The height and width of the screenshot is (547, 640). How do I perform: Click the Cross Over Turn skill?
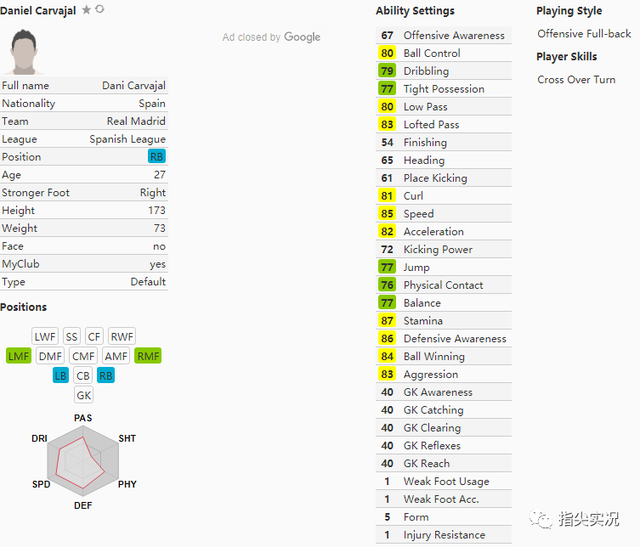tap(576, 80)
